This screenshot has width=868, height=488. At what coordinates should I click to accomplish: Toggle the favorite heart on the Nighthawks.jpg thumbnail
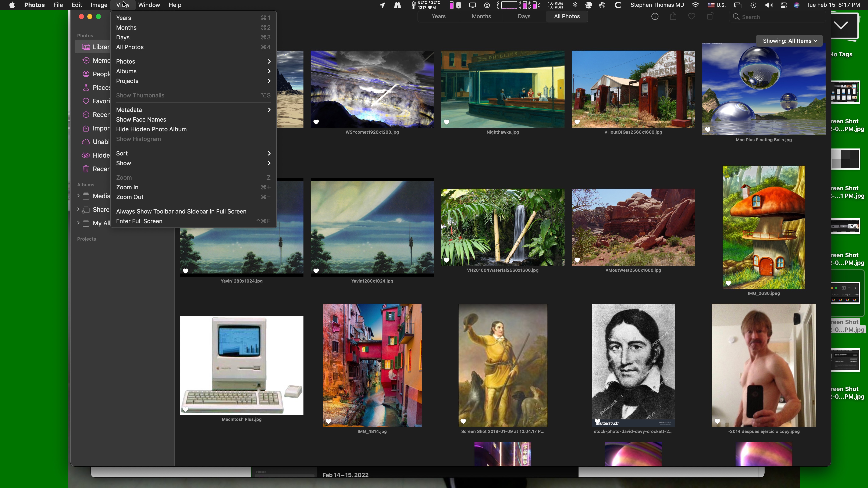[x=447, y=122]
